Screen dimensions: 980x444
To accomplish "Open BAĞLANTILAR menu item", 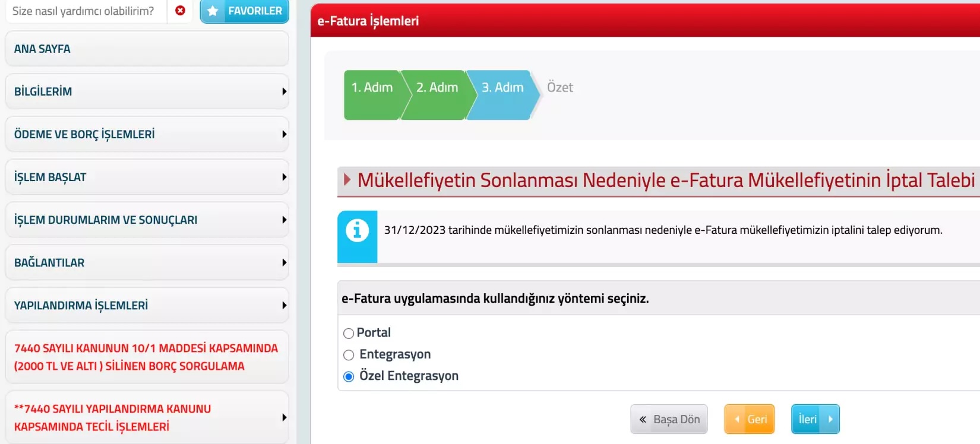I will tap(147, 262).
